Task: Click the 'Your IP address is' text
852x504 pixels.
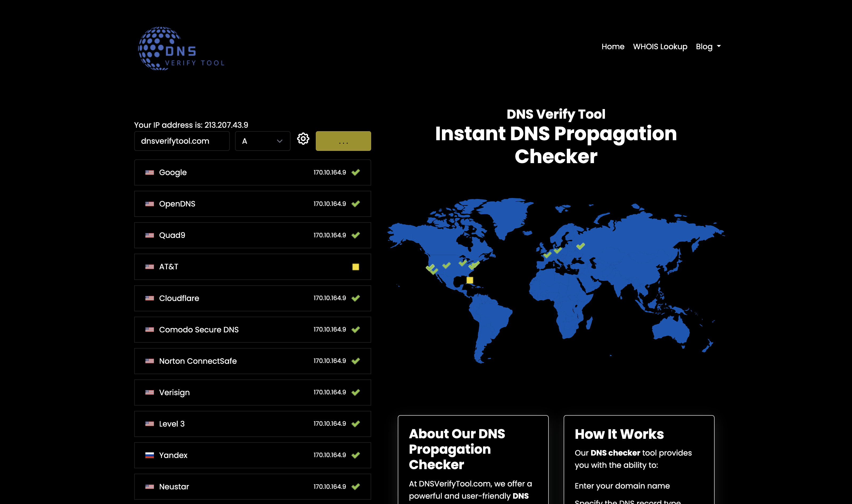Action: click(191, 125)
